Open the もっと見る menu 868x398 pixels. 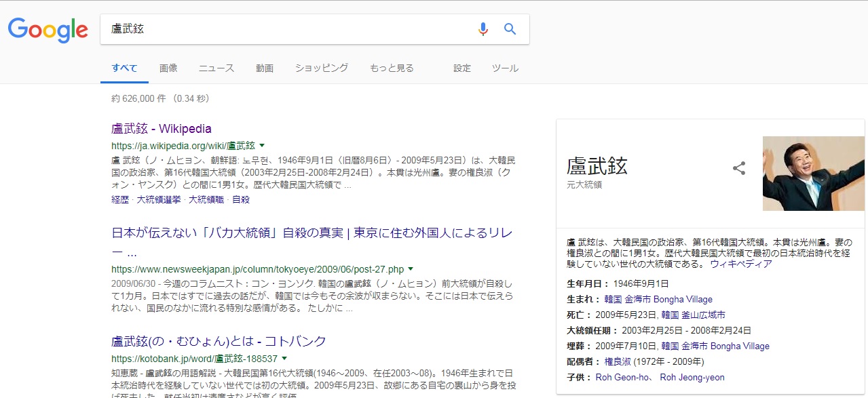[x=392, y=68]
